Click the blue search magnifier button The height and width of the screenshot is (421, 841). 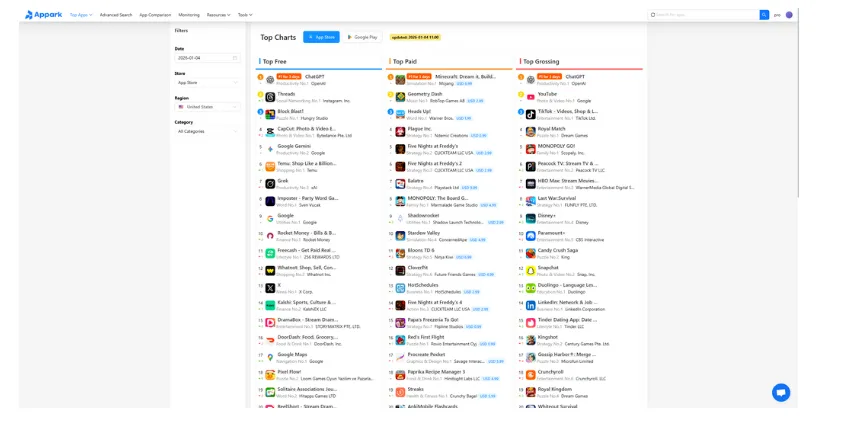click(764, 15)
